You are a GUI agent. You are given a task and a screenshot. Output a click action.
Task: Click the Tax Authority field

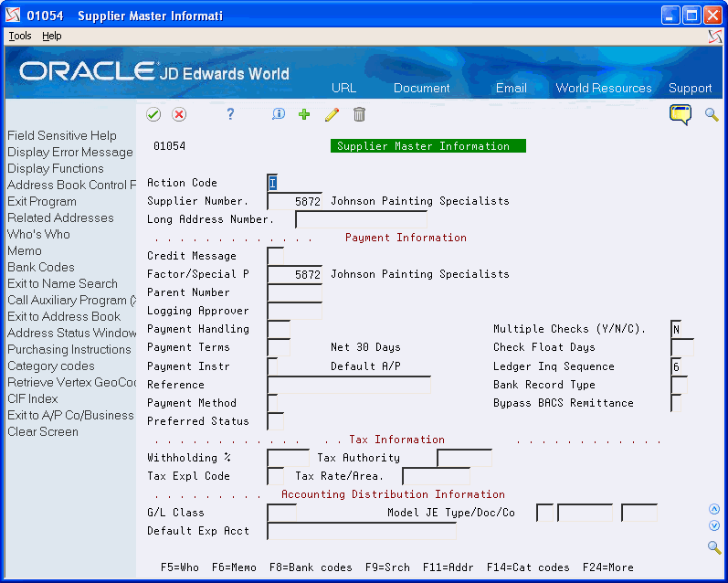point(464,458)
